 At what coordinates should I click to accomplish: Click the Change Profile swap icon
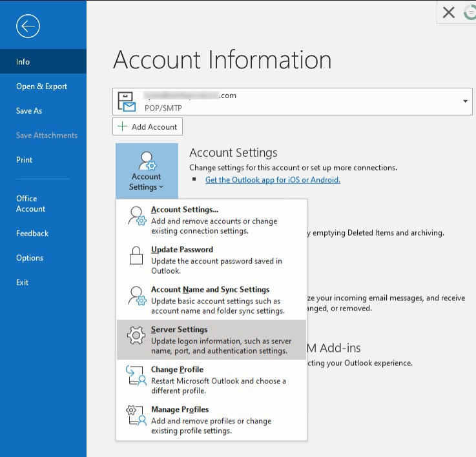pos(136,376)
